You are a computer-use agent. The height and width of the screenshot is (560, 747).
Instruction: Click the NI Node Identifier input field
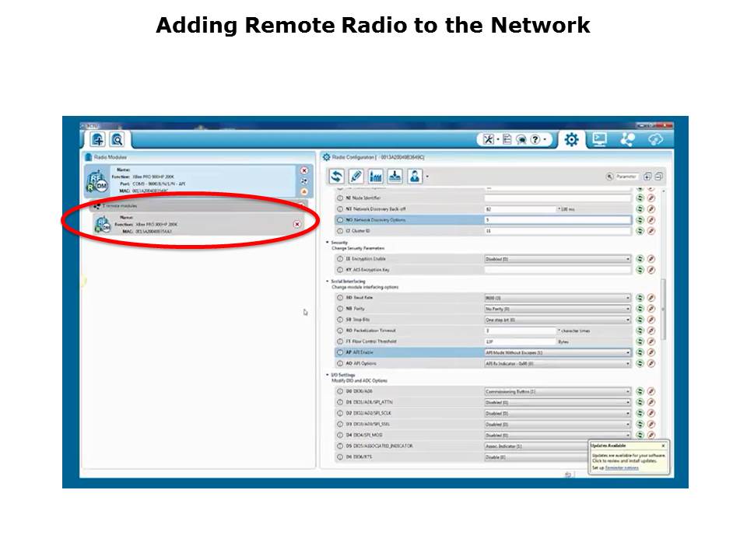[x=556, y=198]
